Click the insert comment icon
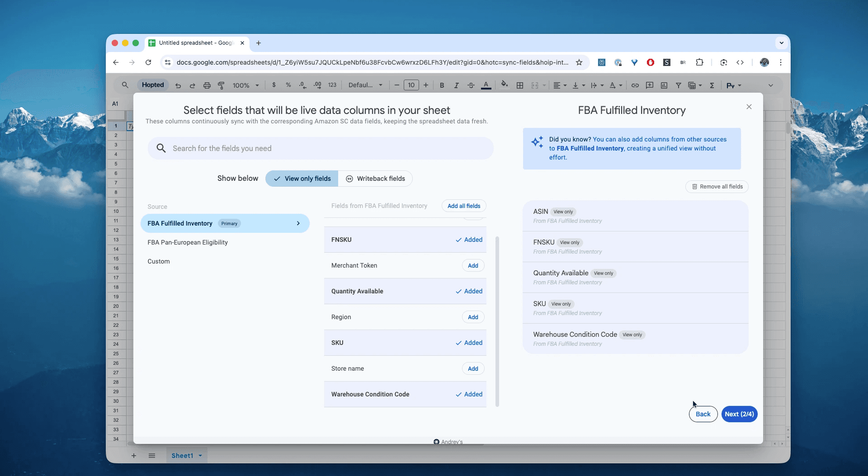 pyautogui.click(x=650, y=85)
